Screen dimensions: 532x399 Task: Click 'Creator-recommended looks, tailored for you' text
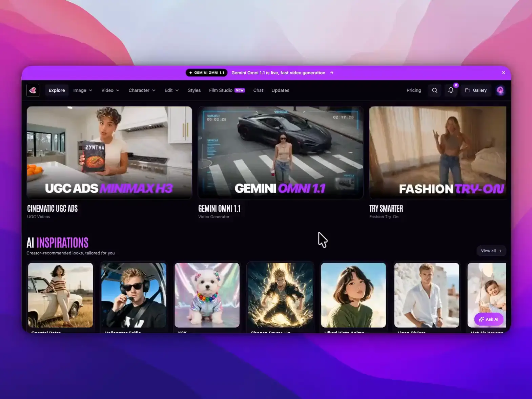point(71,253)
